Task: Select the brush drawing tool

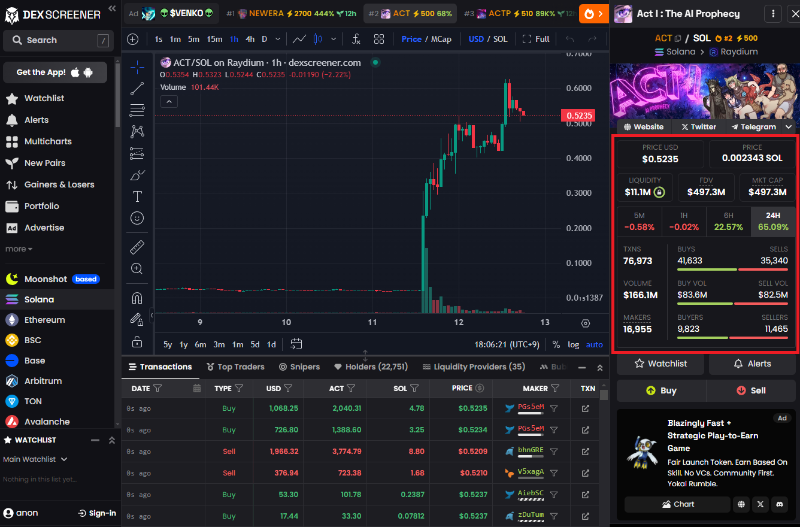Action: click(x=137, y=175)
